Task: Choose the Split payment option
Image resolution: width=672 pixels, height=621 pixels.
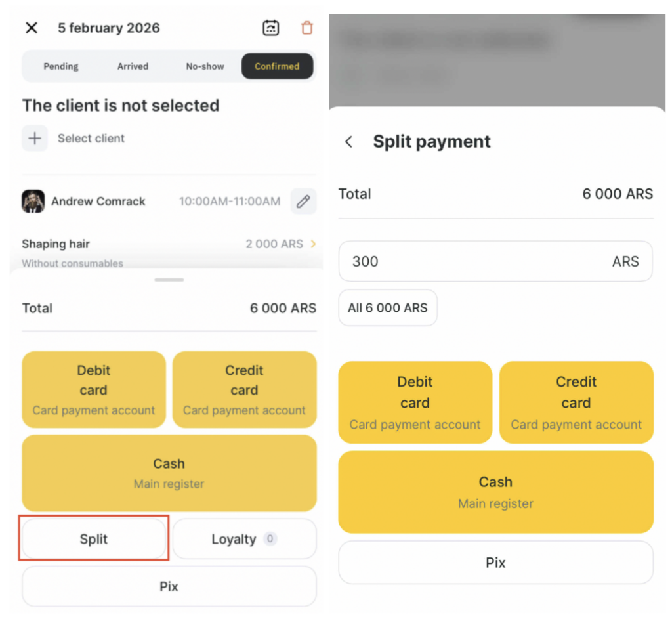Action: [94, 540]
